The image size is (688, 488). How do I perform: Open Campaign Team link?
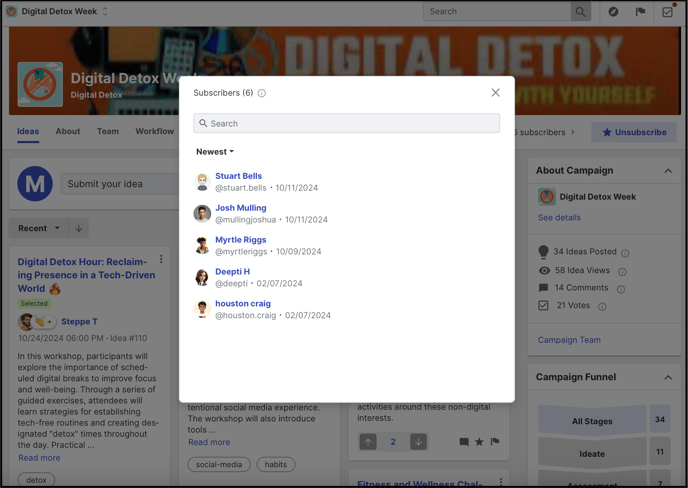click(x=569, y=340)
